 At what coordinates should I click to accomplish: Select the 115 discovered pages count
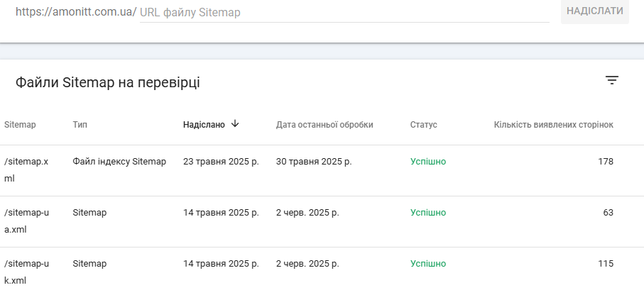pyautogui.click(x=606, y=263)
